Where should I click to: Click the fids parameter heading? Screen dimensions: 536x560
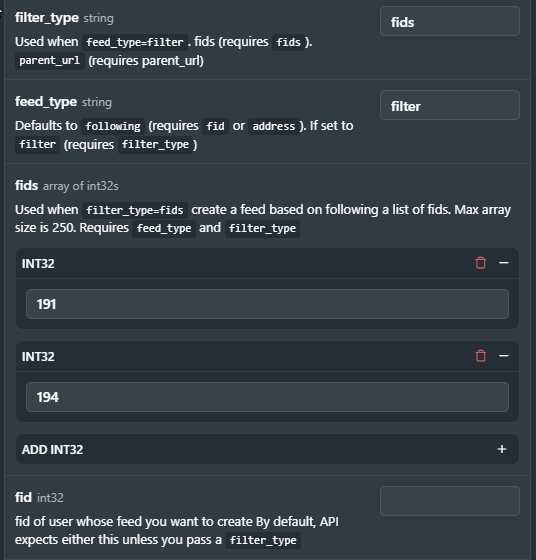(26, 185)
